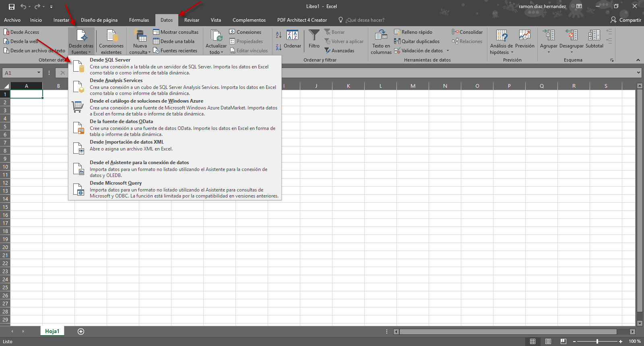This screenshot has height=346, width=644.
Task: Select Asistente para la conexión de datos
Action: 175,169
